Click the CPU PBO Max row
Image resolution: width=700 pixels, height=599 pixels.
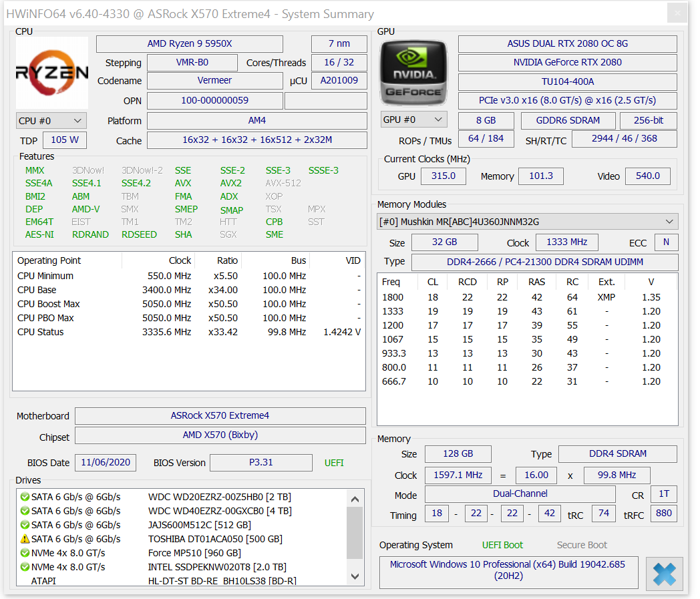189,319
